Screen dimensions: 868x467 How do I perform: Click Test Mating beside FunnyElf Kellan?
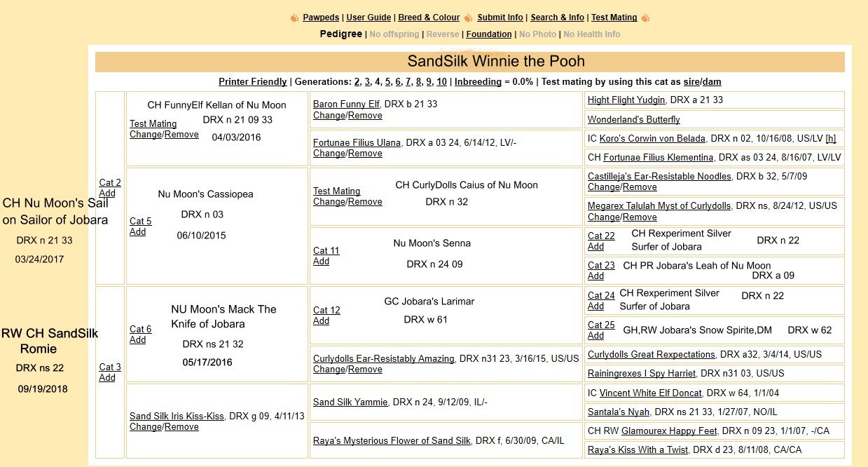click(153, 124)
